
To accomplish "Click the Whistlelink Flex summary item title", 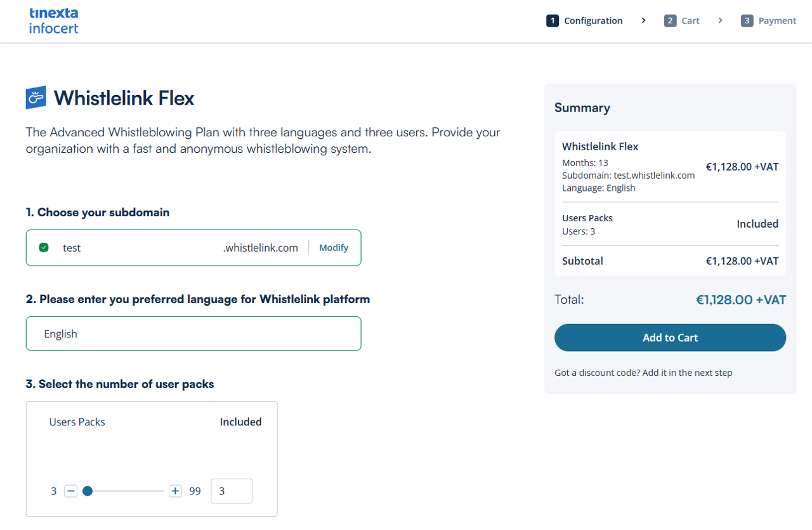I will 600,146.
